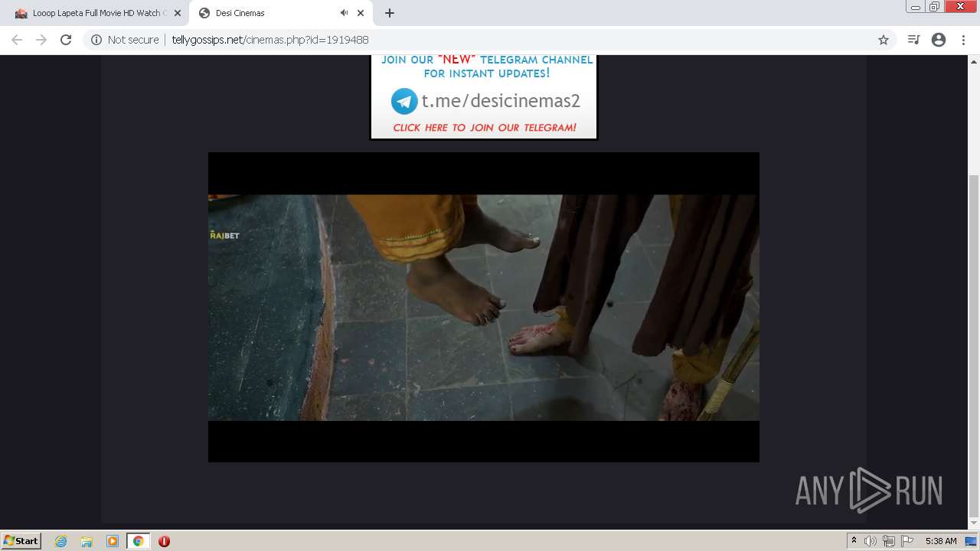Open a new browser tab
The width and height of the screenshot is (980, 551).
[390, 13]
